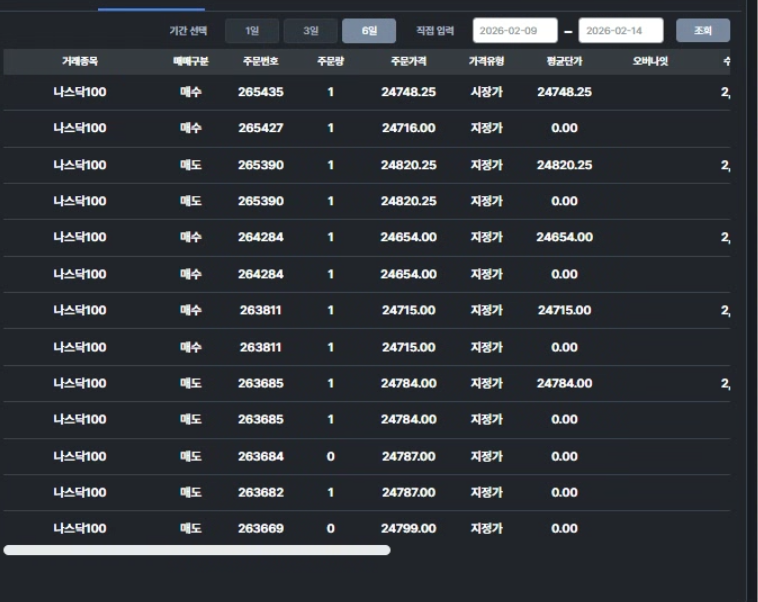Screen dimensions: 758x602
Task: Click order price 24787.00 in order 263682 row
Action: [408, 493]
